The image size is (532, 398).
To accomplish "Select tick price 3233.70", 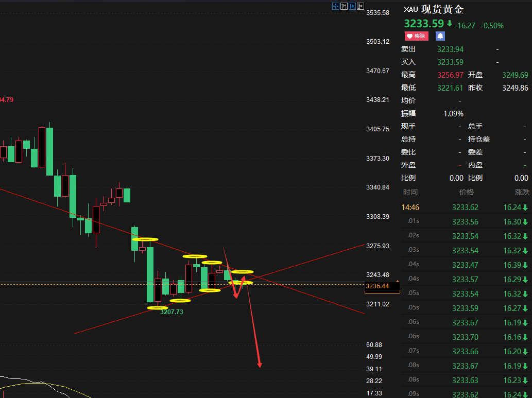I will [x=465, y=337].
